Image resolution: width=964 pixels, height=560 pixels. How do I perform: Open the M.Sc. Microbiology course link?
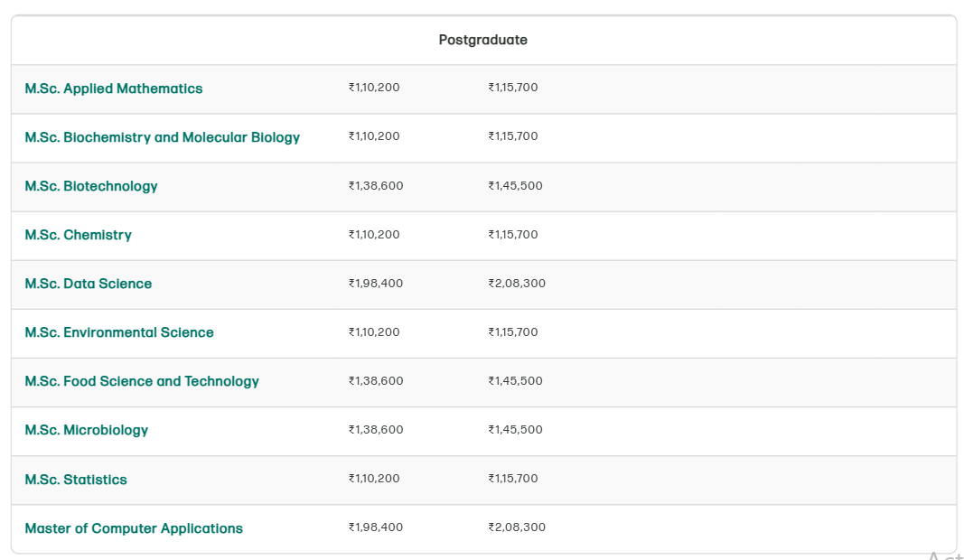tap(86, 430)
